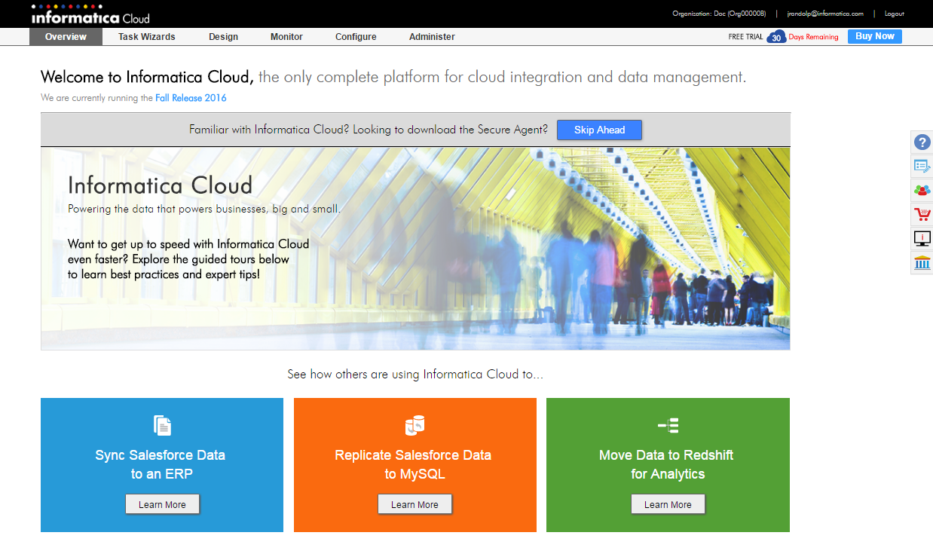The image size is (933, 560).
Task: Click the 'Familiar with Informatica Cloud?' text
Action: pos(369,130)
